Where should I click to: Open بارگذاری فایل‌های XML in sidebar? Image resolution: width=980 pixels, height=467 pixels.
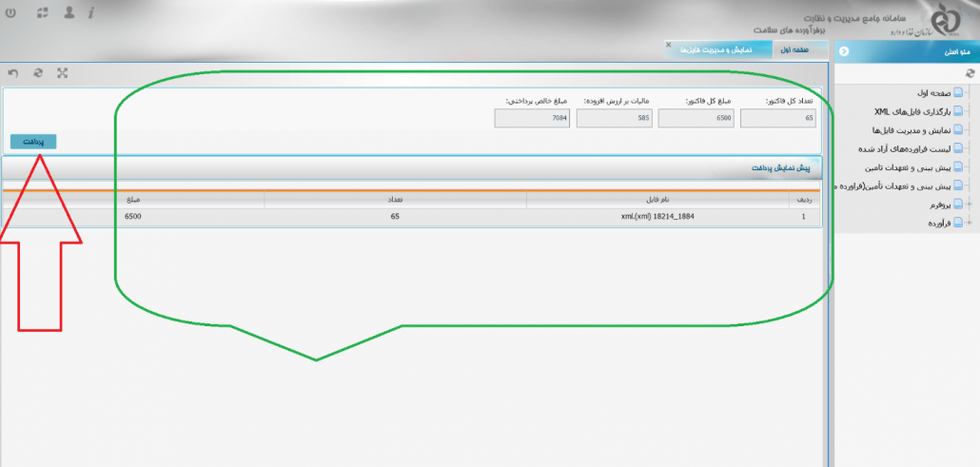(909, 111)
